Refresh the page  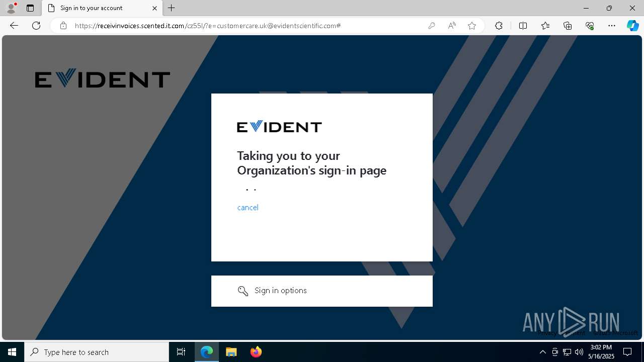coord(36,26)
